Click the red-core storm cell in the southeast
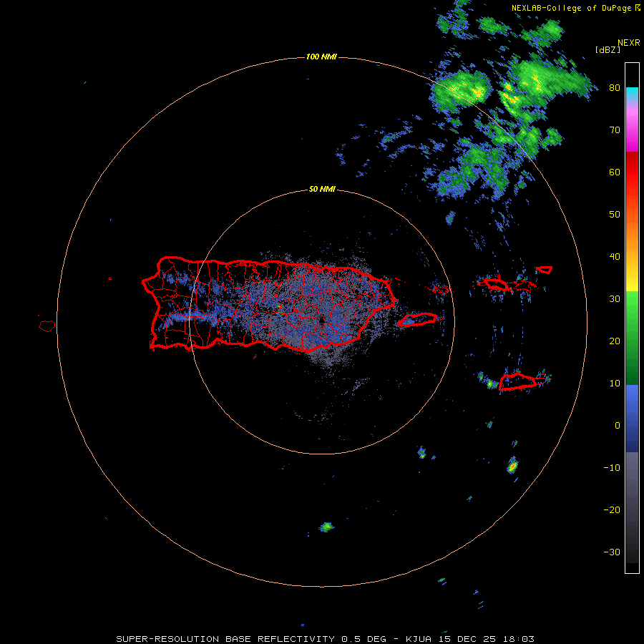The width and height of the screenshot is (644, 644). (x=512, y=466)
